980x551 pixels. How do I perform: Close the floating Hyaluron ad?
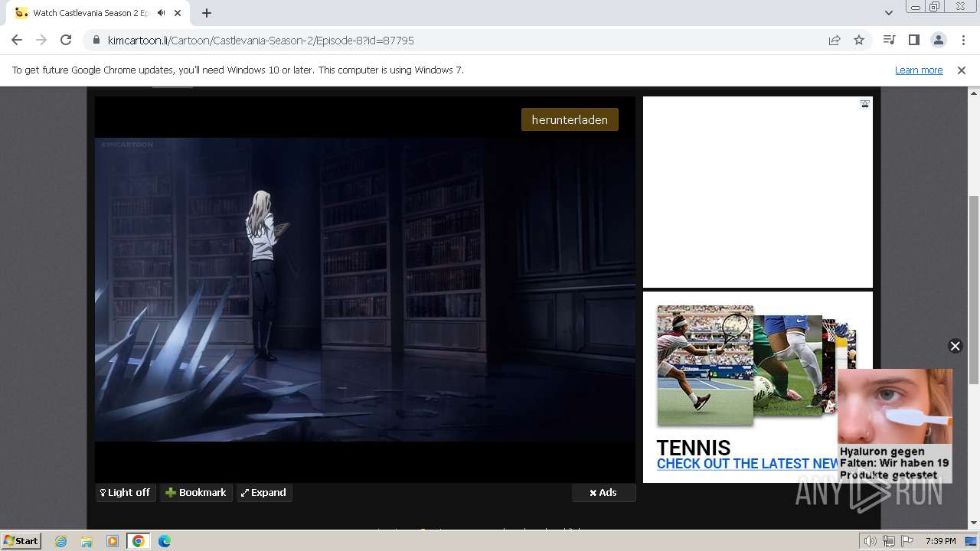(x=955, y=346)
